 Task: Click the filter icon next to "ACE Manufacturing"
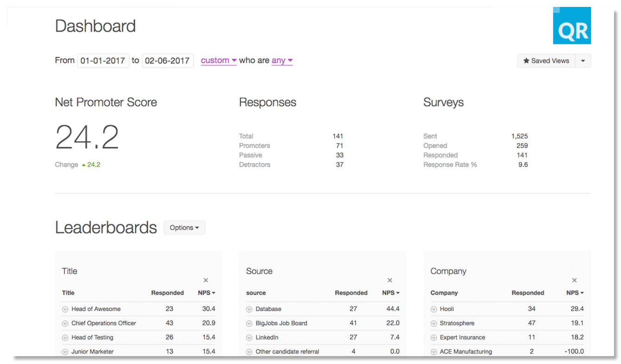[x=433, y=351]
